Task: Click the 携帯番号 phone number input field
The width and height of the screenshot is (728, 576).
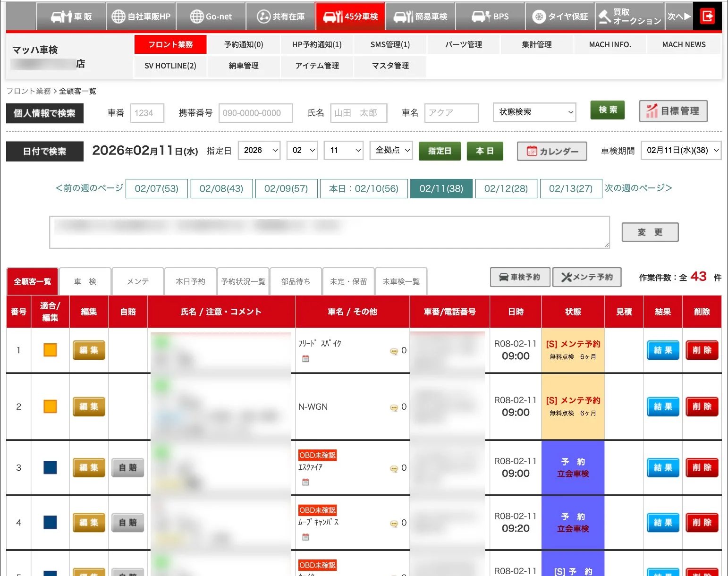Action: tap(255, 113)
